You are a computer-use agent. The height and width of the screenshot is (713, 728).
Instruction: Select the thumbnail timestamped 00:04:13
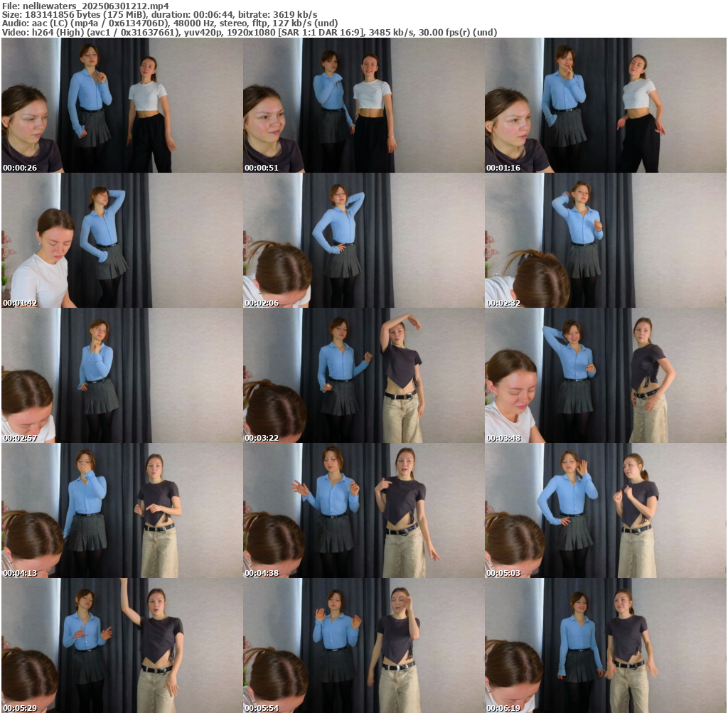tap(122, 510)
